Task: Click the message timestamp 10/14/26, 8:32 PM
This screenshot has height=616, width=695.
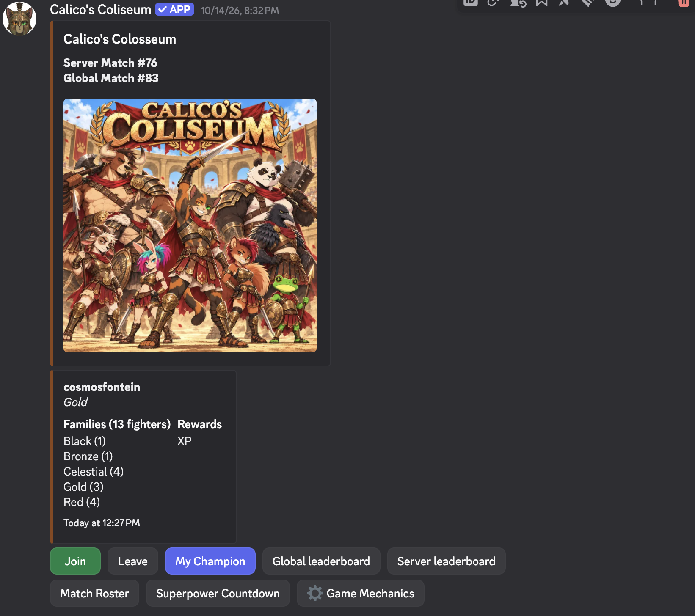Action: click(240, 11)
